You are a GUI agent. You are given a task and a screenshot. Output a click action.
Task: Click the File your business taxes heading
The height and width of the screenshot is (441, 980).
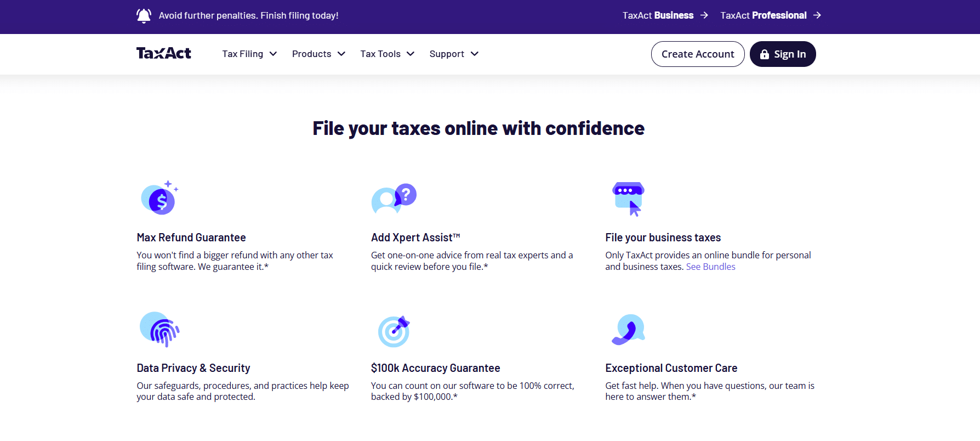coord(663,238)
